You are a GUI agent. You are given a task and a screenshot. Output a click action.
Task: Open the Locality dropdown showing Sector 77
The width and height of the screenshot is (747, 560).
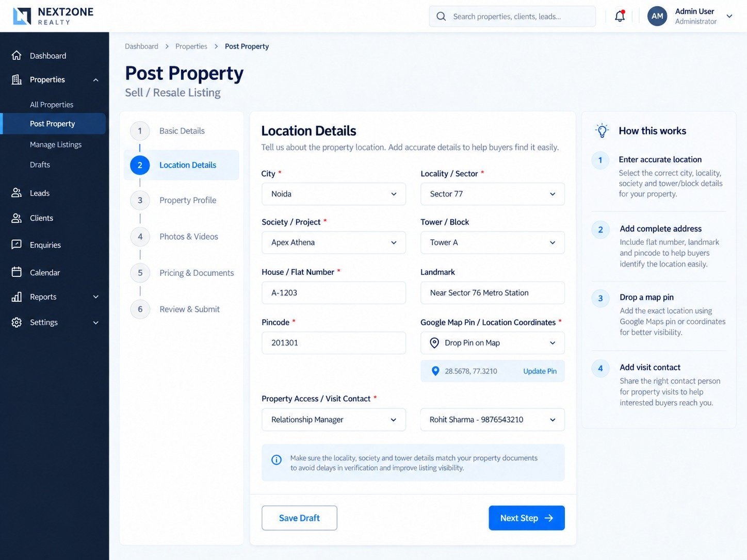pos(493,194)
